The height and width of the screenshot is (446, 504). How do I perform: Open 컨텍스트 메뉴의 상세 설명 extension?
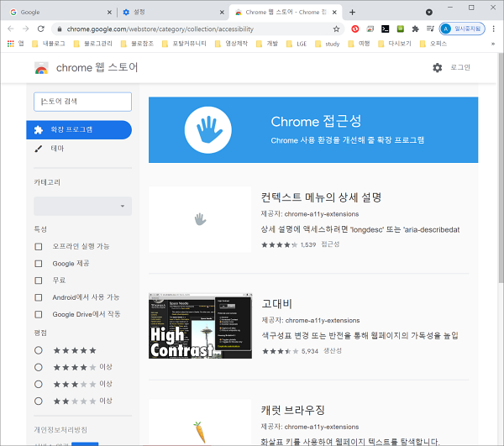(x=321, y=197)
